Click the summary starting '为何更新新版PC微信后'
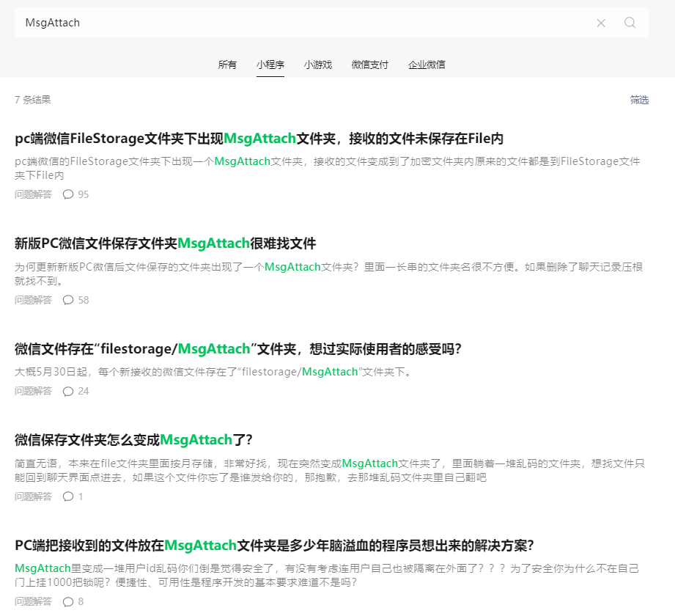This screenshot has width=675, height=616. click(328, 274)
